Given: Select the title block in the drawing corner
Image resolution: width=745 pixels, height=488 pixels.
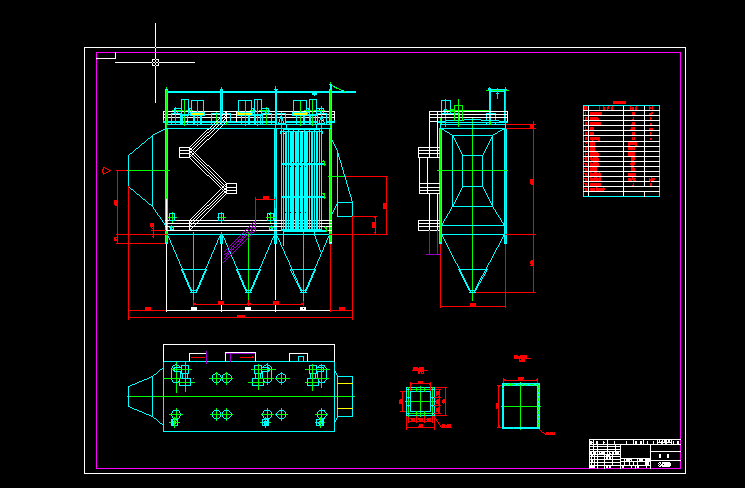Looking at the screenshot, I should (635, 454).
